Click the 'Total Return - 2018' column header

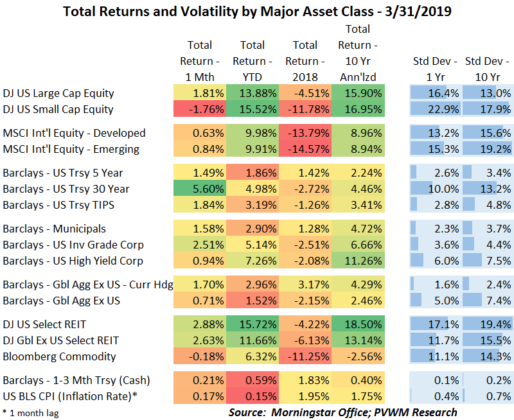click(305, 61)
